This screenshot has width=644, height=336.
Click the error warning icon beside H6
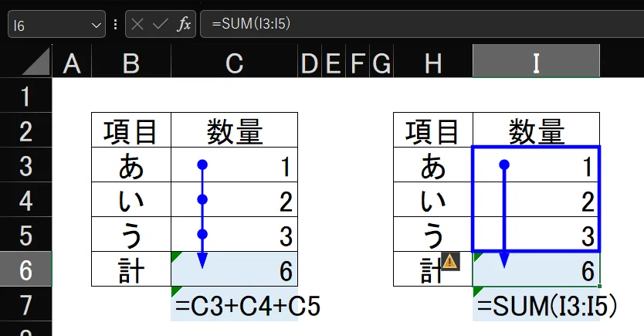(450, 261)
